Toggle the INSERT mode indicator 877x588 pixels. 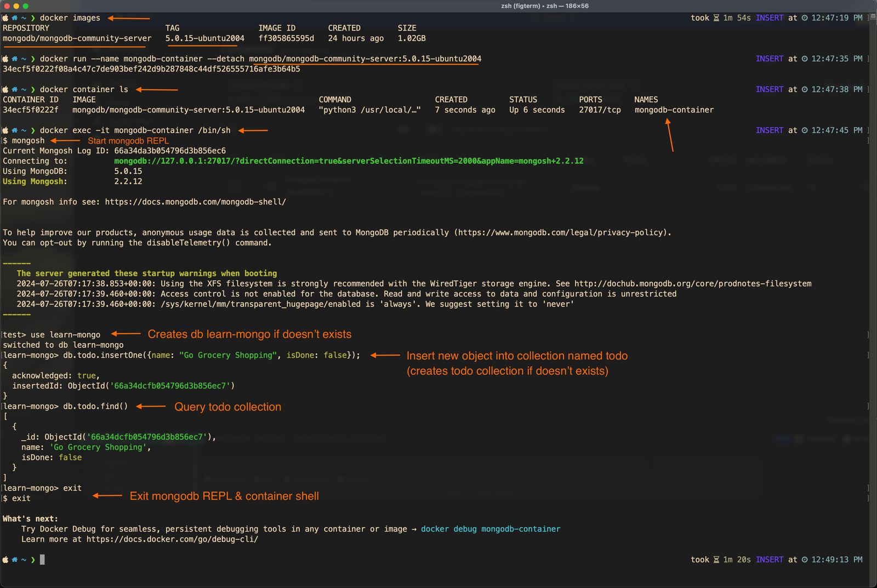tap(770, 18)
